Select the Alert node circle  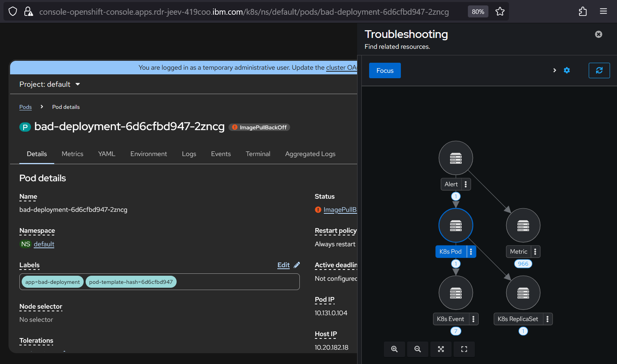456,158
